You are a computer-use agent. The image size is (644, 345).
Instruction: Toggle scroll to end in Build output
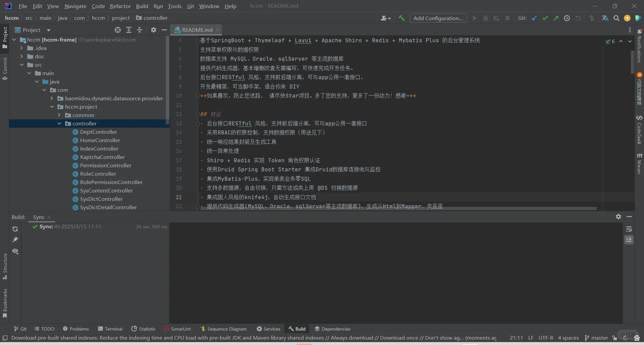tap(629, 240)
